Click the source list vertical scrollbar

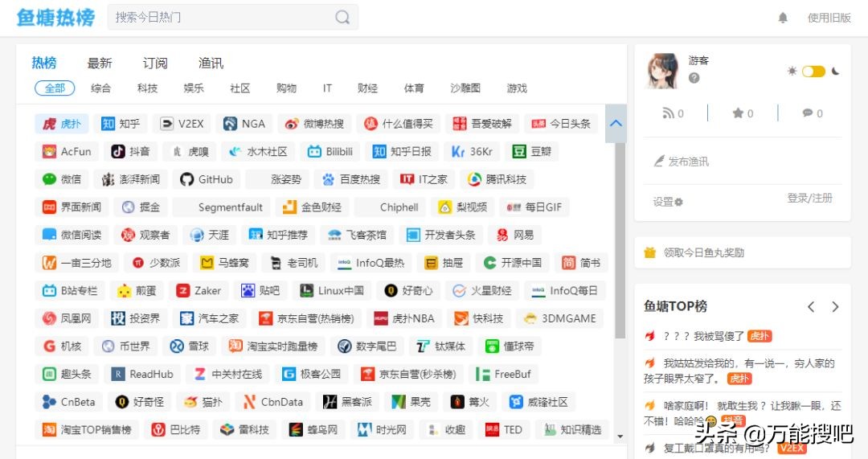click(x=620, y=240)
